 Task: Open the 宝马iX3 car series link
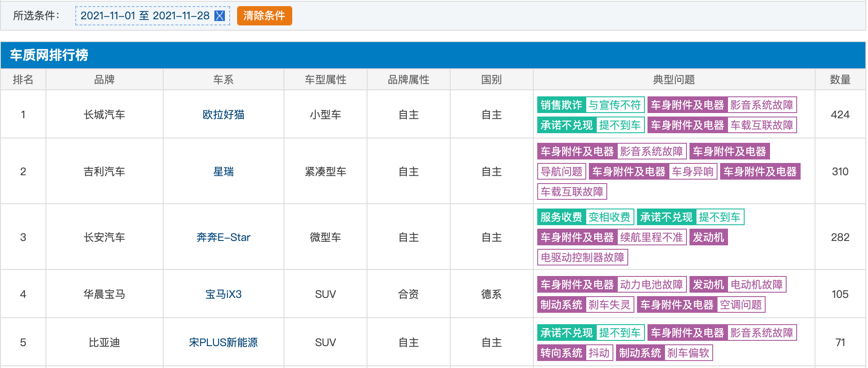(223, 294)
